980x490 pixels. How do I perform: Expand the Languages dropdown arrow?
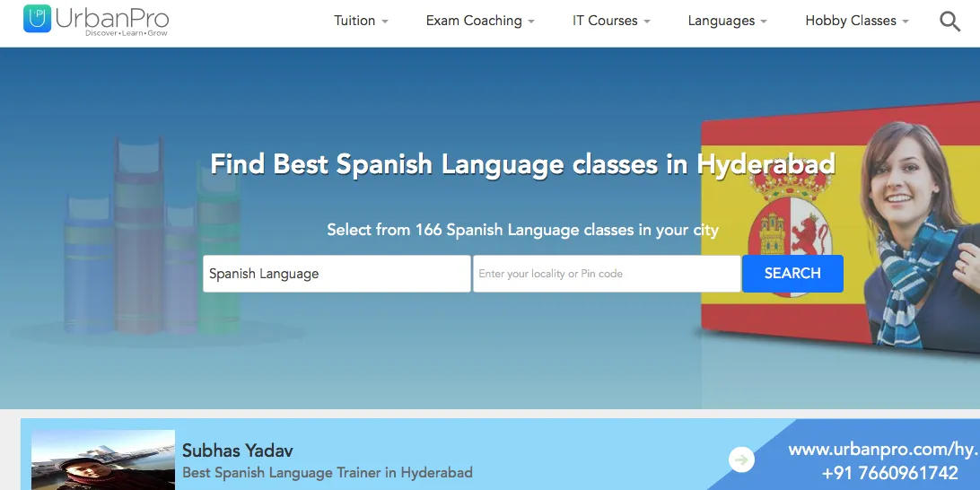tap(763, 22)
